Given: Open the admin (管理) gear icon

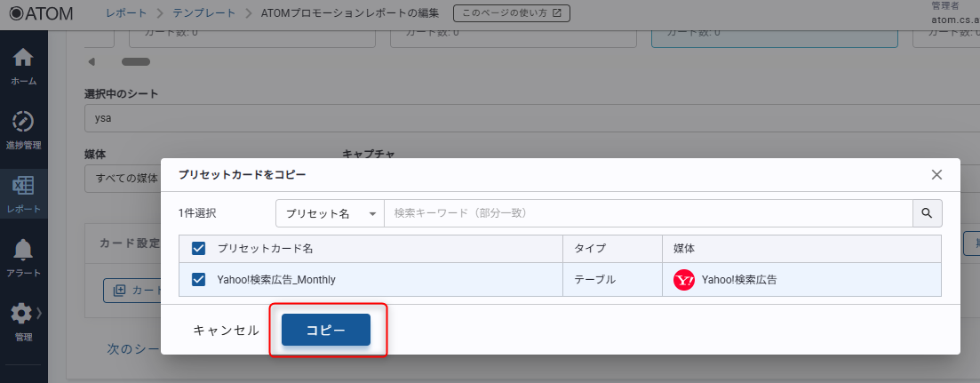Looking at the screenshot, I should tap(21, 314).
